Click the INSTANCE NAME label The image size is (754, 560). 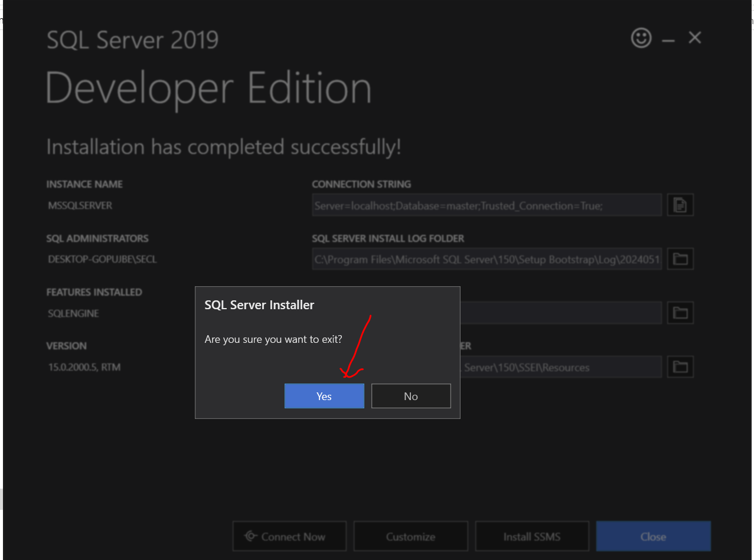[x=84, y=184]
